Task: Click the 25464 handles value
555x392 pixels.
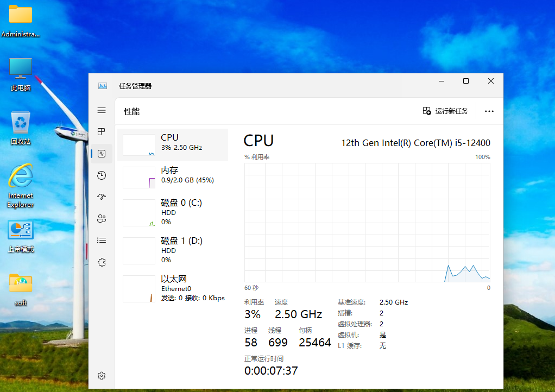Action: pos(314,343)
